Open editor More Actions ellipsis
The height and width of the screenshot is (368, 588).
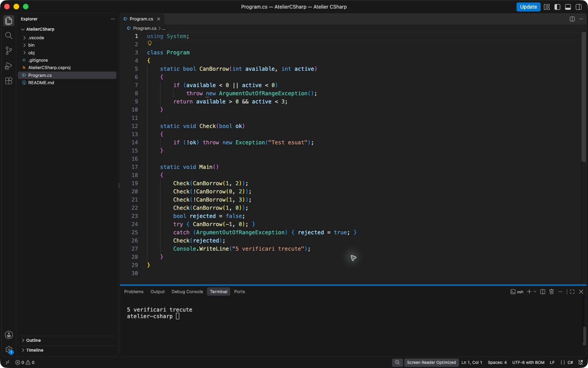coord(581,19)
